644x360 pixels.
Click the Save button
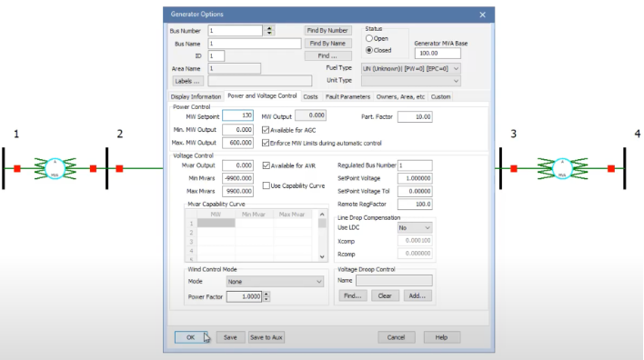pyautogui.click(x=230, y=337)
